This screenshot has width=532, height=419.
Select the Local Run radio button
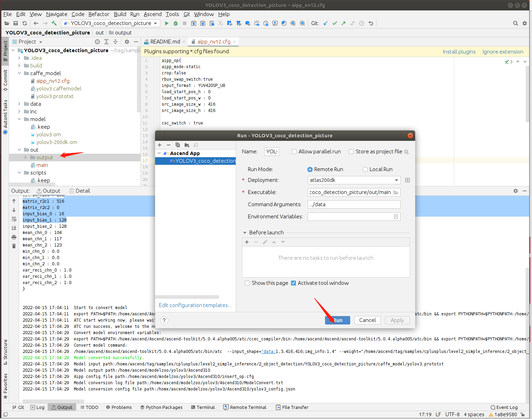[x=365, y=169]
